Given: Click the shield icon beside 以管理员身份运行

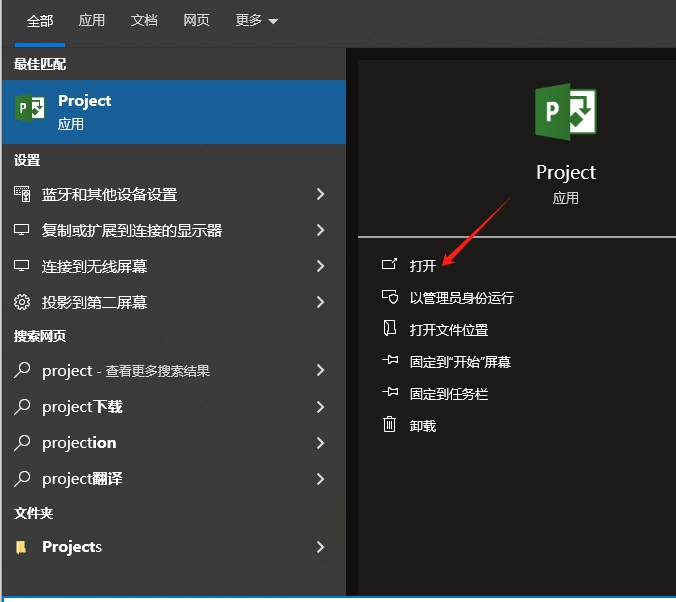Looking at the screenshot, I should pos(390,297).
